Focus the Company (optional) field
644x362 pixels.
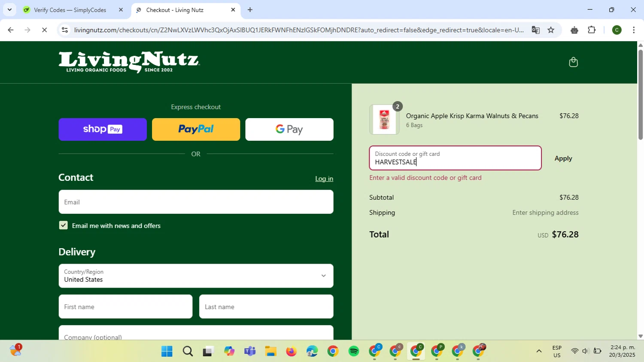(x=196, y=333)
